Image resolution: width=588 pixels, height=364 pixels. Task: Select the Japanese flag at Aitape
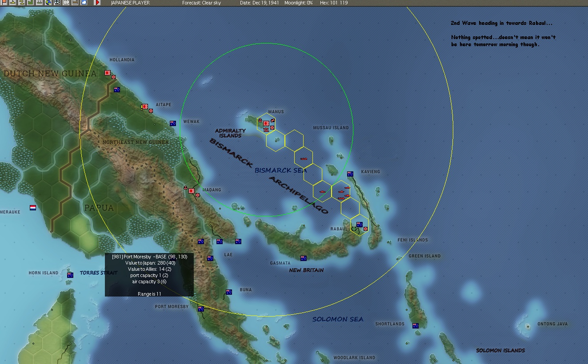145,107
